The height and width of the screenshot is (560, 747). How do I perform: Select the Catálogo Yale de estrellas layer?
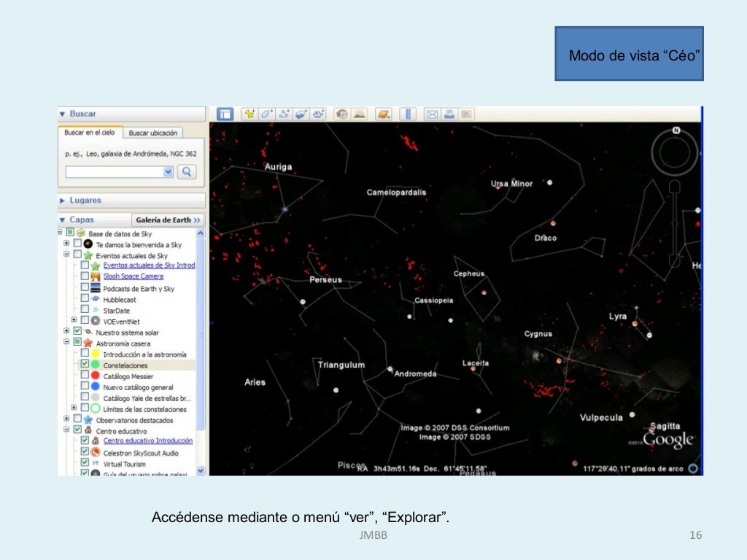(x=147, y=399)
